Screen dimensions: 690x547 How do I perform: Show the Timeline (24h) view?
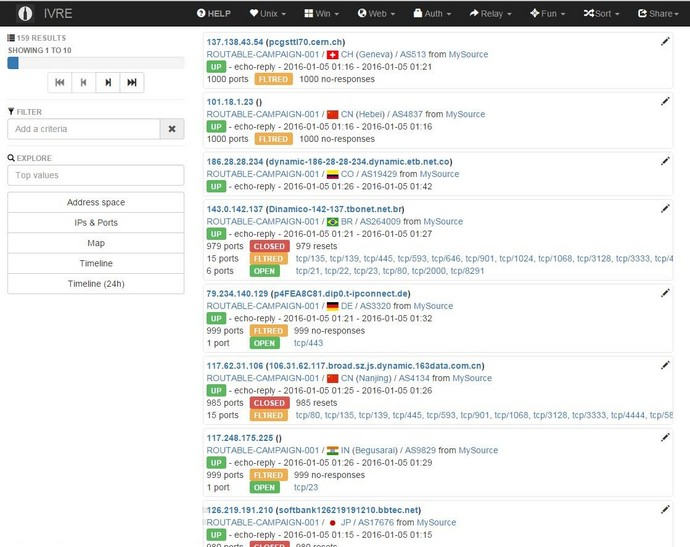[x=96, y=284]
